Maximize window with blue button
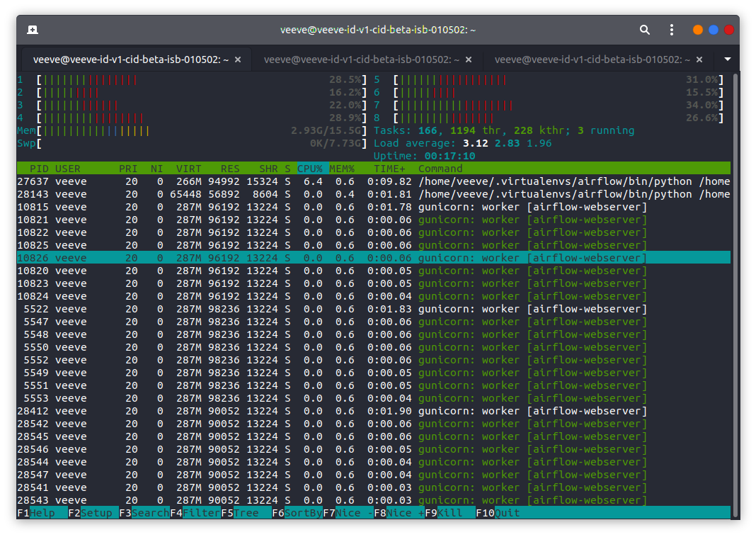The image size is (756, 537). [714, 30]
